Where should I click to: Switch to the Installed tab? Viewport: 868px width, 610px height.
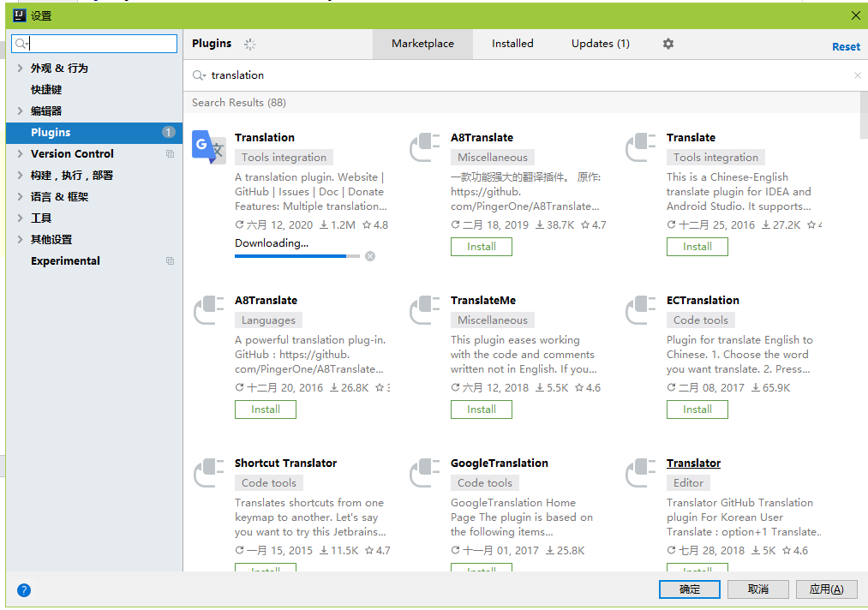point(512,44)
